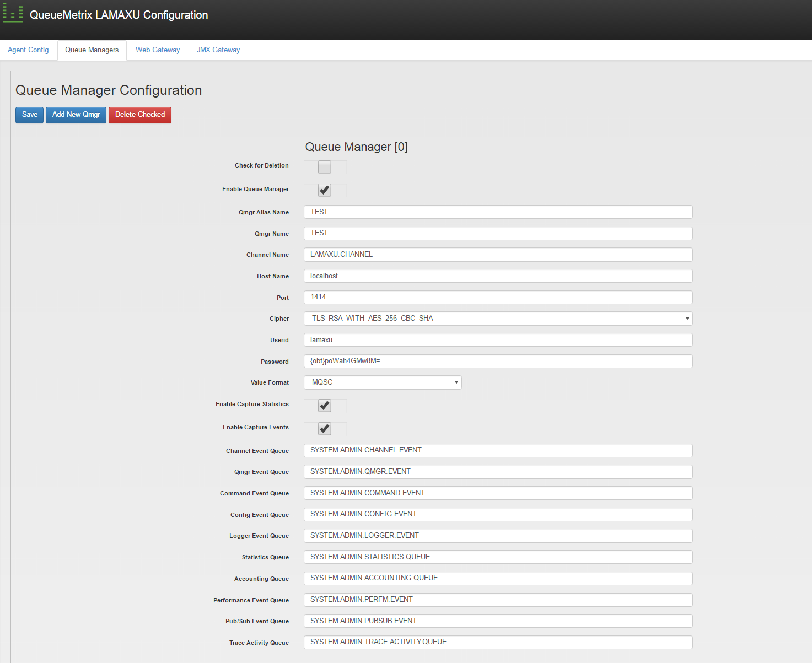
Task: Open the Cipher dropdown list
Action: pos(498,319)
